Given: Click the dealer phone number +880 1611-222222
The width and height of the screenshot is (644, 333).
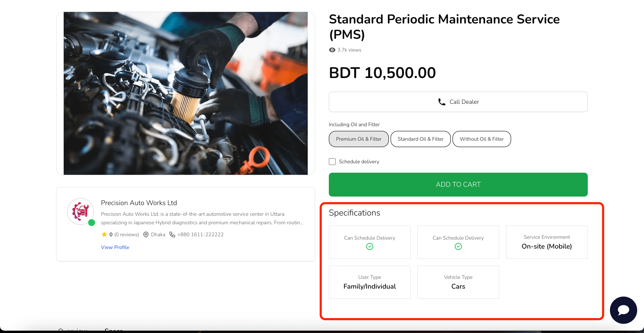Looking at the screenshot, I should (200, 235).
